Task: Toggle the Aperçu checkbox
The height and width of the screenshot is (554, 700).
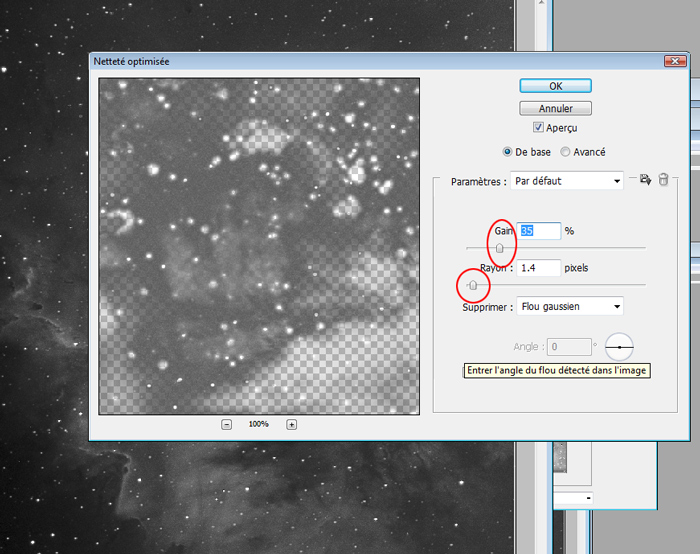Action: pyautogui.click(x=538, y=127)
